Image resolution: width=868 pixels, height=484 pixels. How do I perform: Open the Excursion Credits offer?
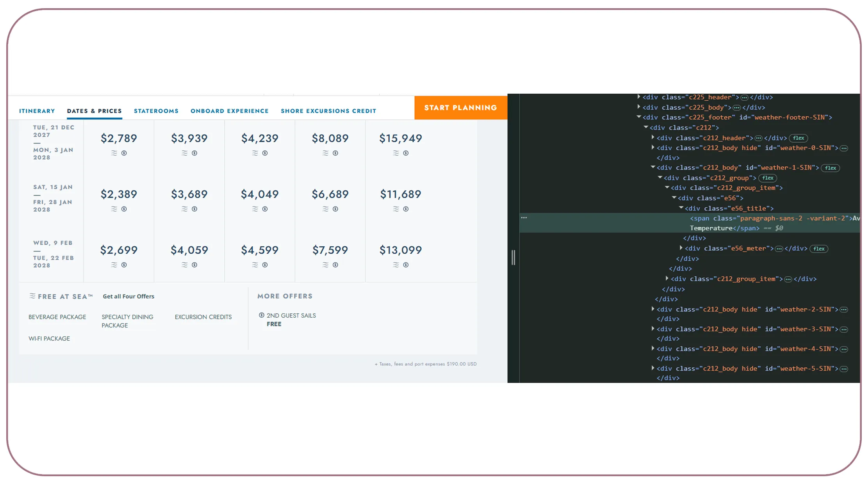(x=203, y=317)
